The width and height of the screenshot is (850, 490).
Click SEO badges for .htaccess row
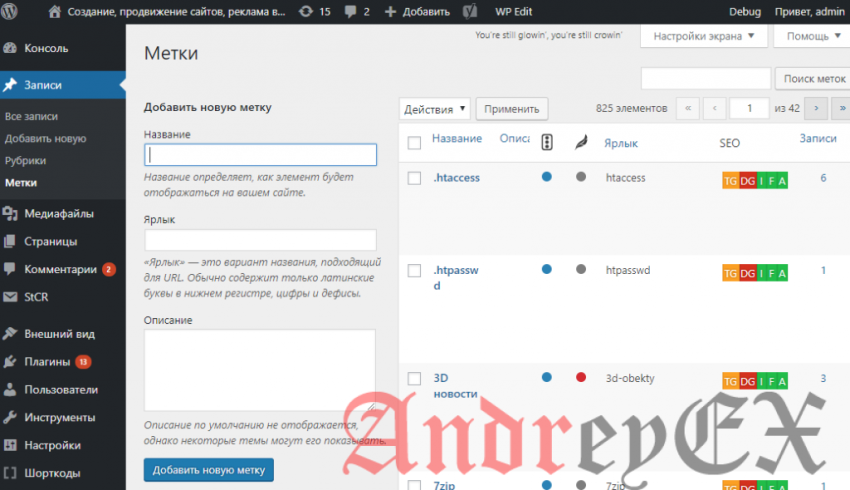[x=755, y=180]
